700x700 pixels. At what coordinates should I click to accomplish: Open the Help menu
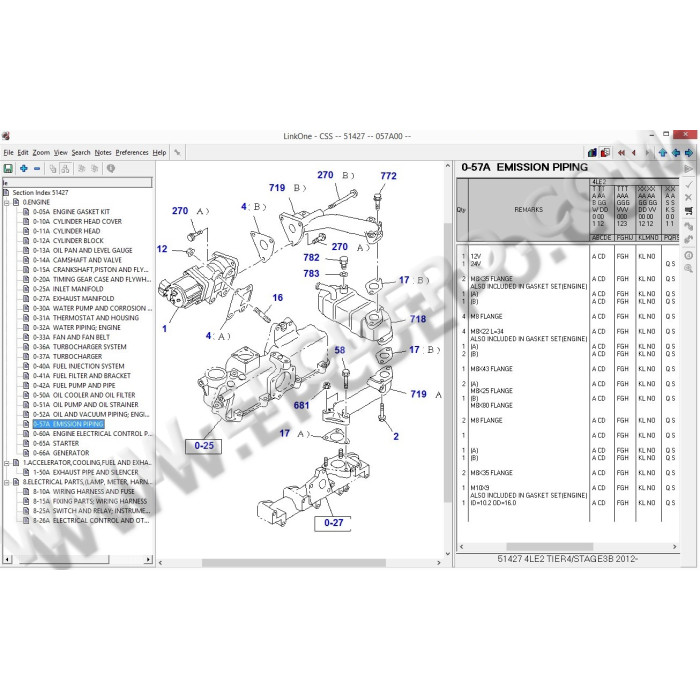pyautogui.click(x=159, y=153)
